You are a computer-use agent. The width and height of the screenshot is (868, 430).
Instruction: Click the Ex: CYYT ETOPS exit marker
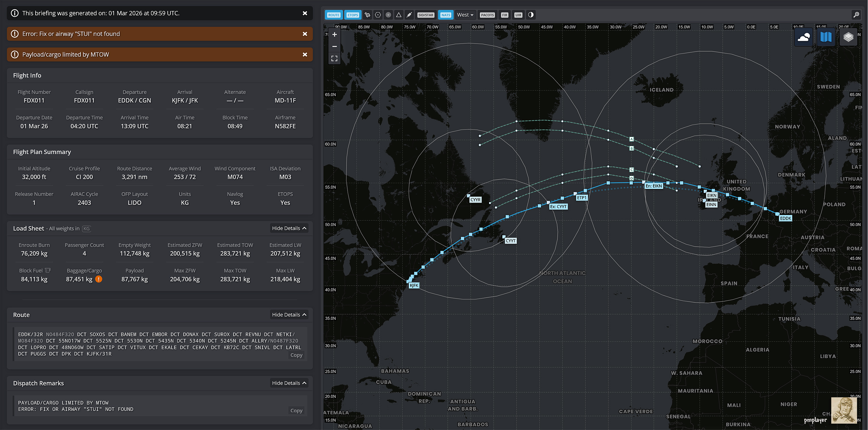558,207
